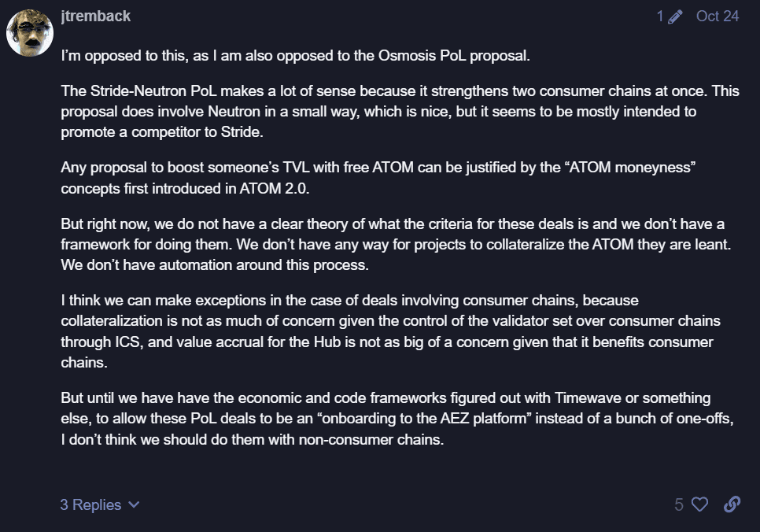Viewport: 760px width, 532px height.
Task: Open edit history with the pencil icon
Action: [675, 17]
